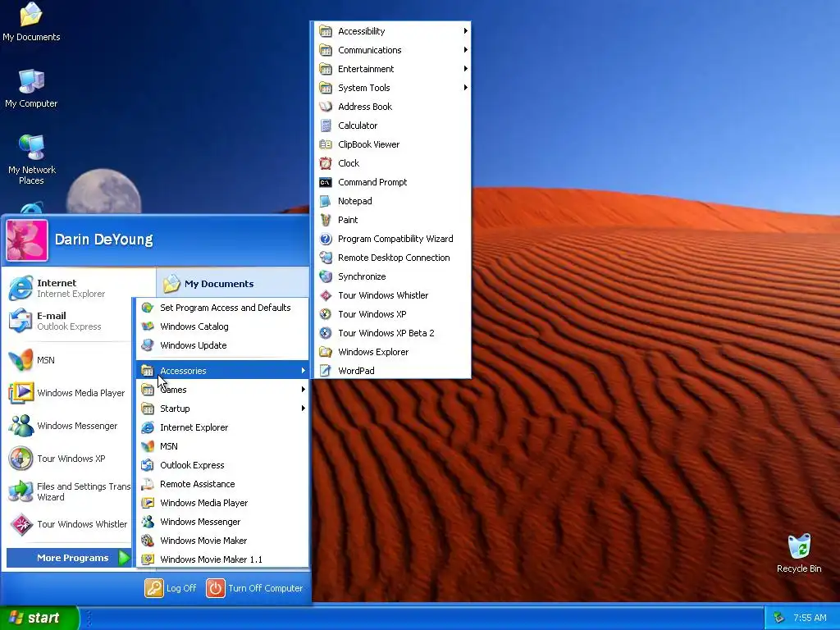Image resolution: width=840 pixels, height=630 pixels.
Task: Open the Clock accessory
Action: click(393, 163)
